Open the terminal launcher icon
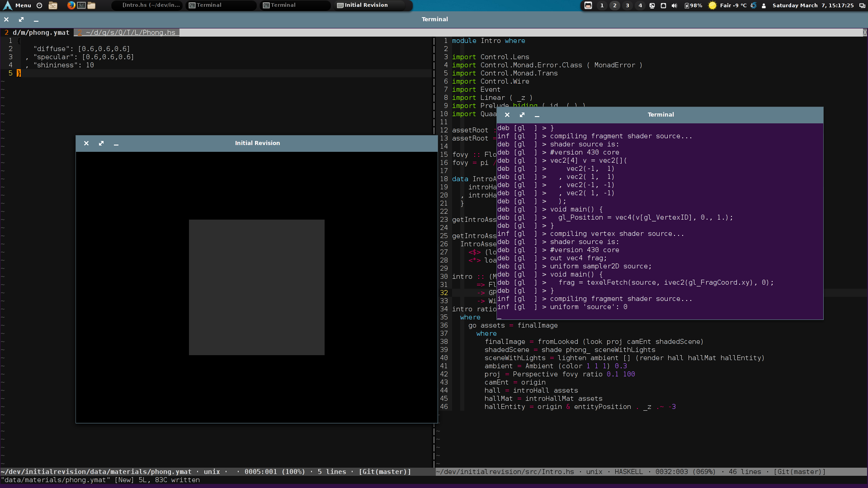 coord(81,5)
